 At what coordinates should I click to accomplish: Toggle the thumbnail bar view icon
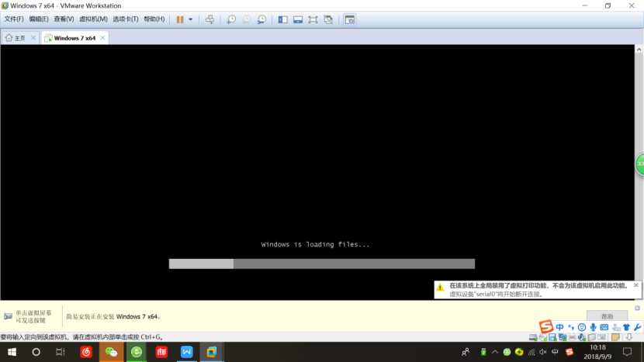tap(298, 19)
